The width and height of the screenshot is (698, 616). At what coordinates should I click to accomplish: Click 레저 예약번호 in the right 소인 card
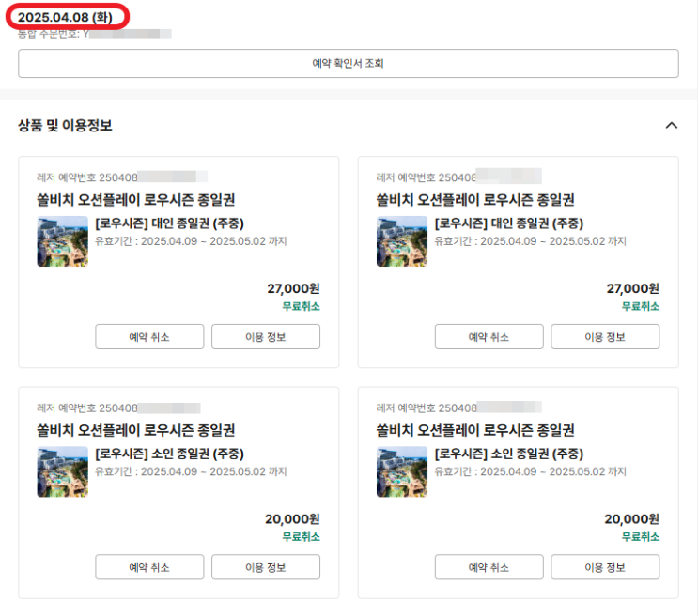(x=427, y=408)
